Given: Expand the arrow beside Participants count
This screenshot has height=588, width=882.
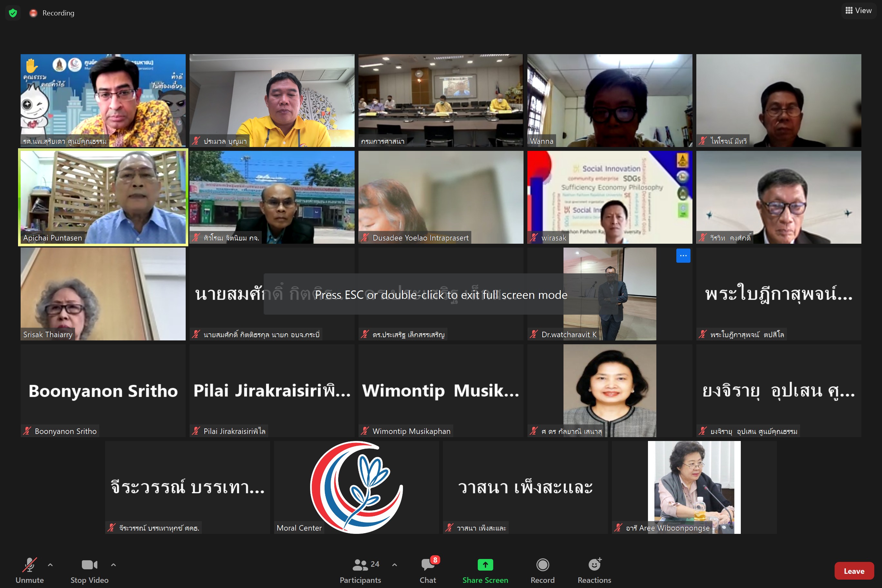Looking at the screenshot, I should click(x=395, y=564).
